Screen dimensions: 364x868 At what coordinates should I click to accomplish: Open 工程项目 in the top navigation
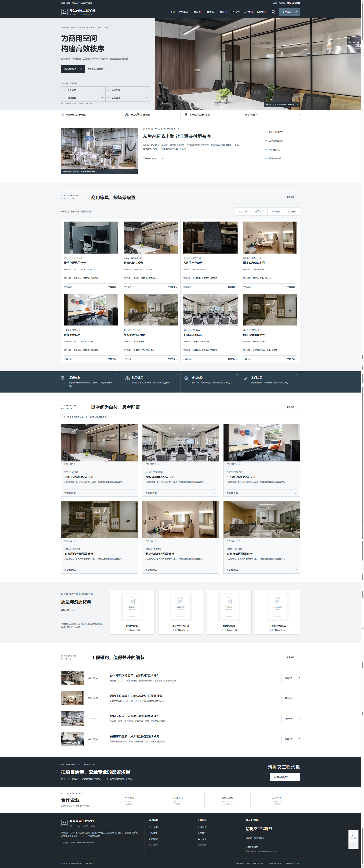(196, 12)
